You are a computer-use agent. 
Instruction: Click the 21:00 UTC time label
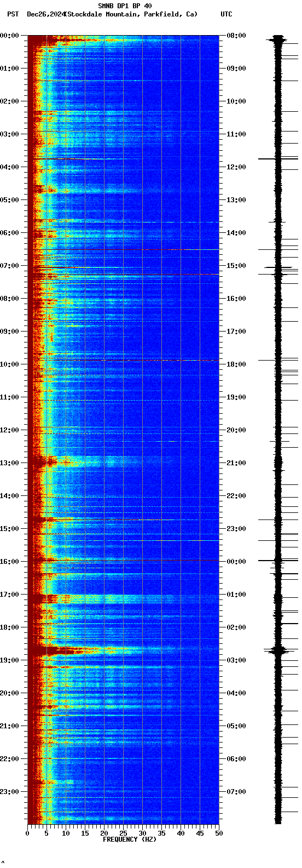(236, 463)
